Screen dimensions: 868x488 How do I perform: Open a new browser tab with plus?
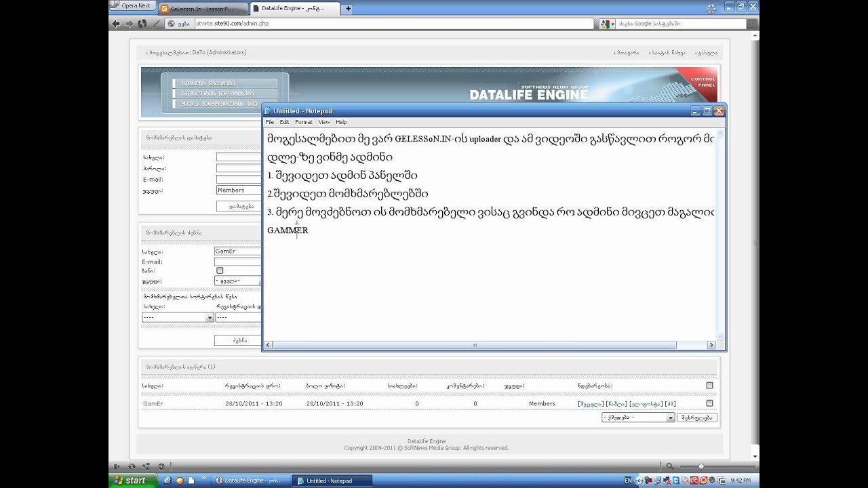[348, 9]
